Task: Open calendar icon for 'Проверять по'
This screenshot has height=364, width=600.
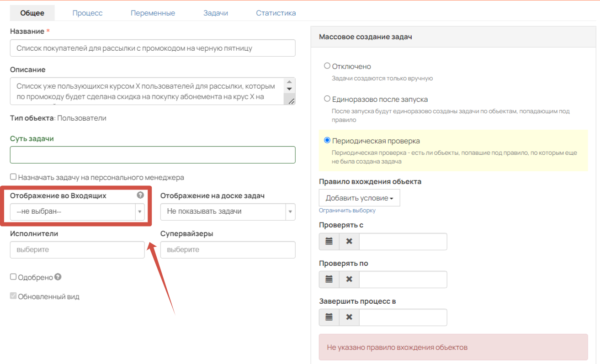Action: [x=329, y=280]
